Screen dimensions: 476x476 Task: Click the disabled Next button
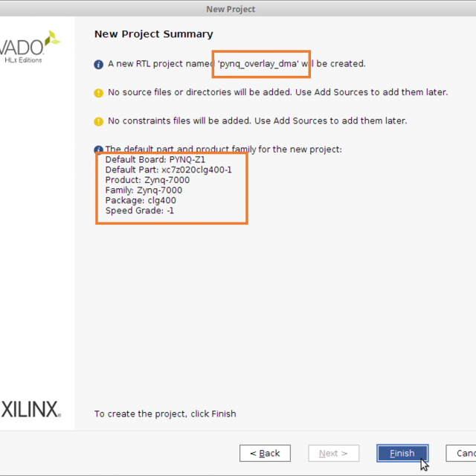(333, 453)
